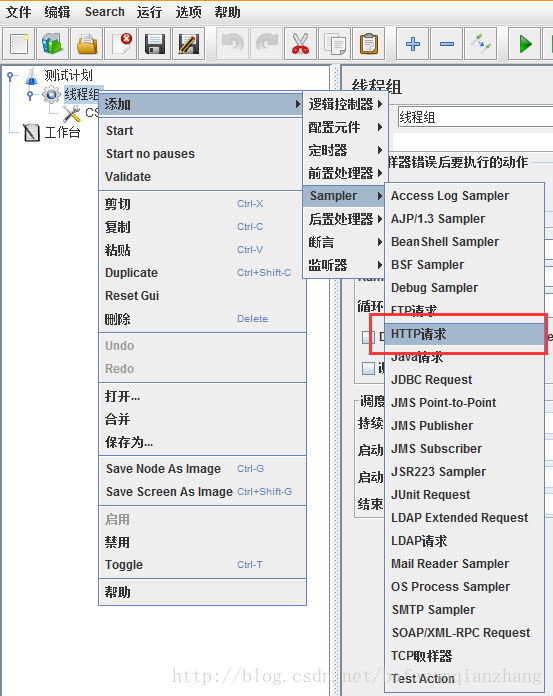Select Start in context menu

click(202, 131)
